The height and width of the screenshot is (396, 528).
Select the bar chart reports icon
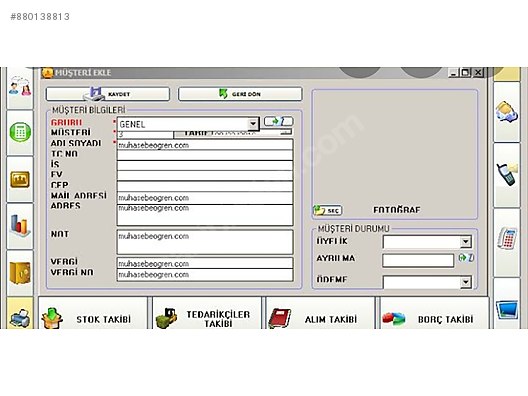[x=20, y=225]
